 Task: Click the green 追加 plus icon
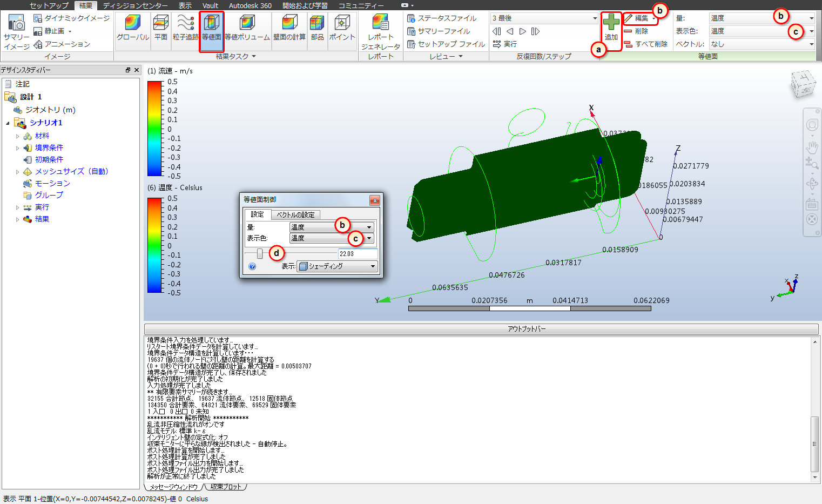point(611,22)
